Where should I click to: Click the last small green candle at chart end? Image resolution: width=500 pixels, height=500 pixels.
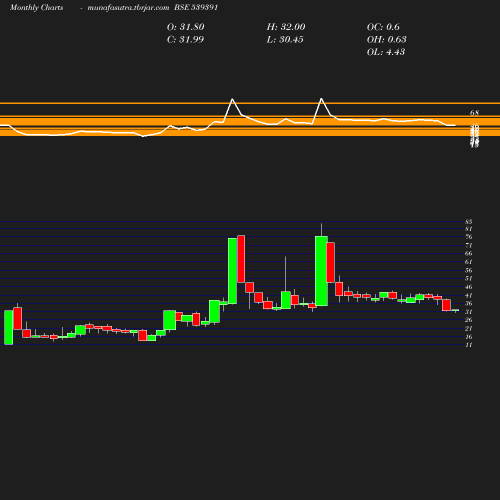[x=455, y=310]
